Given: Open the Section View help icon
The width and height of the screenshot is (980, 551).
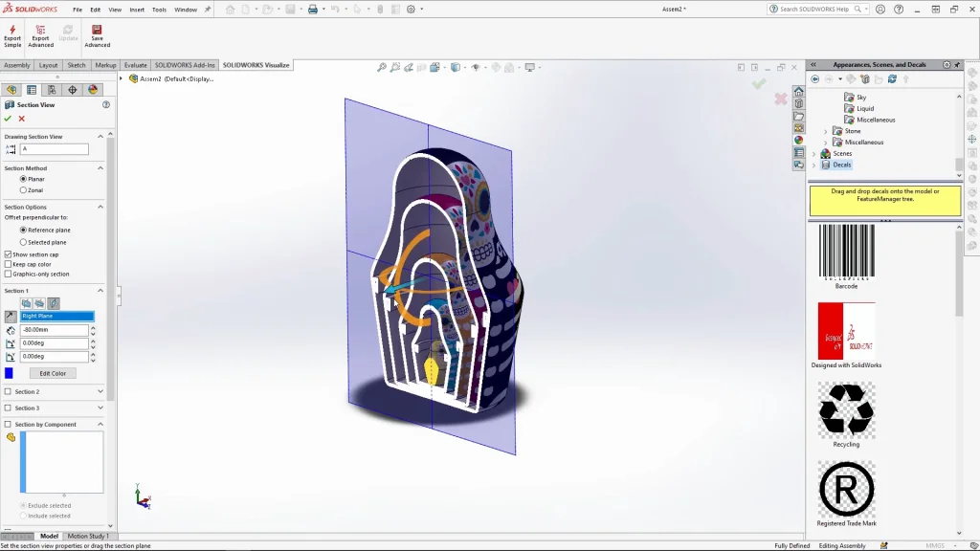Looking at the screenshot, I should click(106, 104).
